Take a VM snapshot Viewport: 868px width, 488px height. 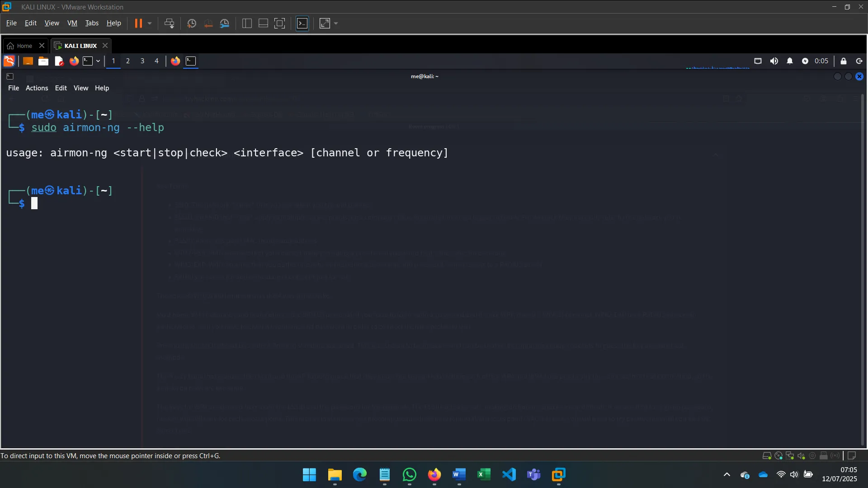coord(192,23)
